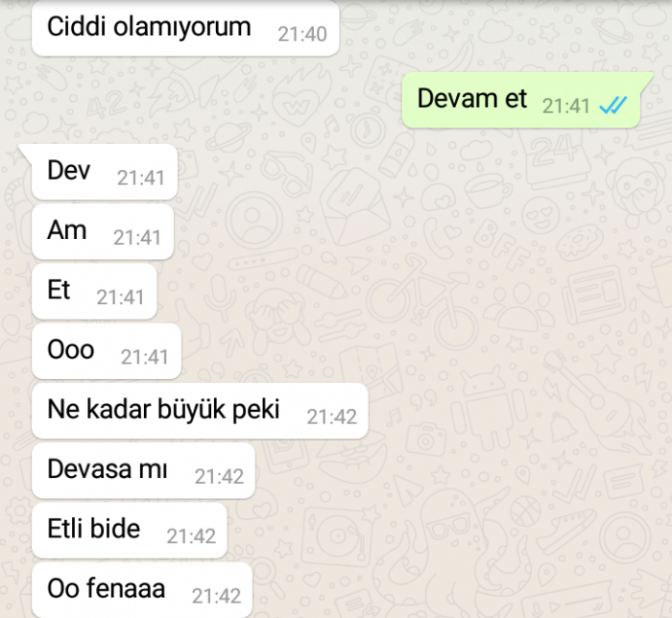Click the 21:42 timestamp beside 'Oo fenaaa'
The width and height of the screenshot is (672, 618).
click(216, 596)
